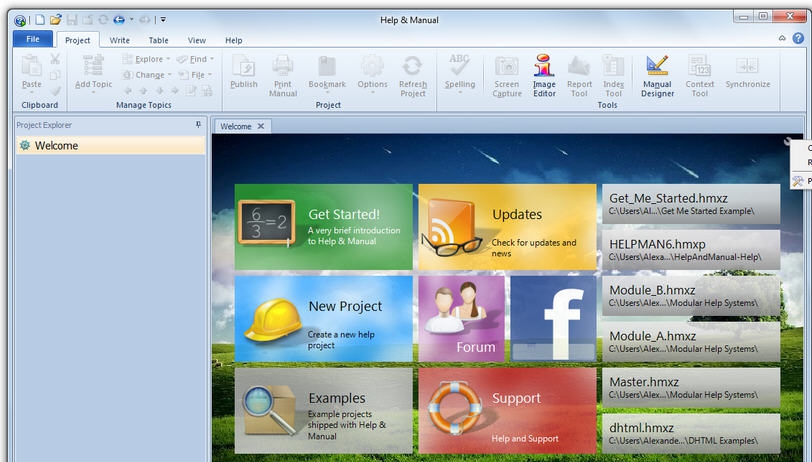Screen dimensions: 812x462
Task: Pin the Project Explorer panel
Action: pyautogui.click(x=198, y=124)
